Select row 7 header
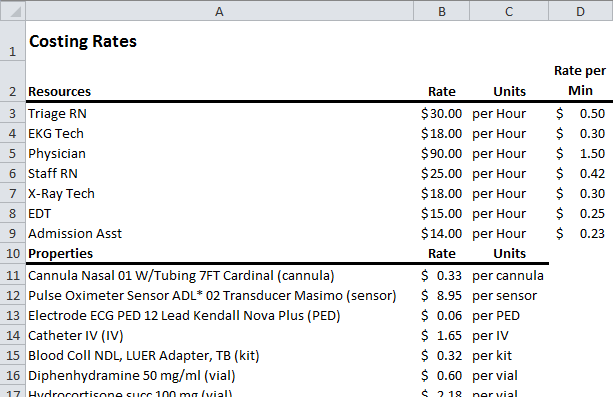Viewport: 613px width, 397px height. click(x=13, y=193)
